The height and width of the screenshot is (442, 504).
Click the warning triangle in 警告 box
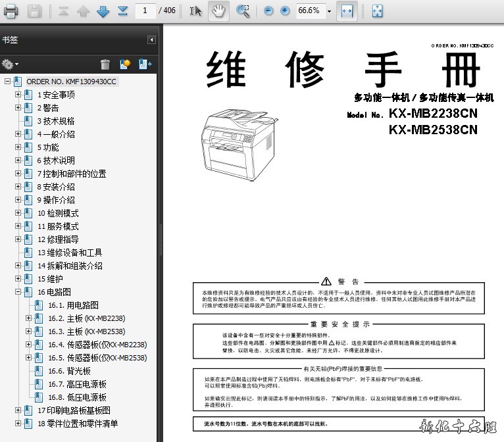[x=326, y=282]
